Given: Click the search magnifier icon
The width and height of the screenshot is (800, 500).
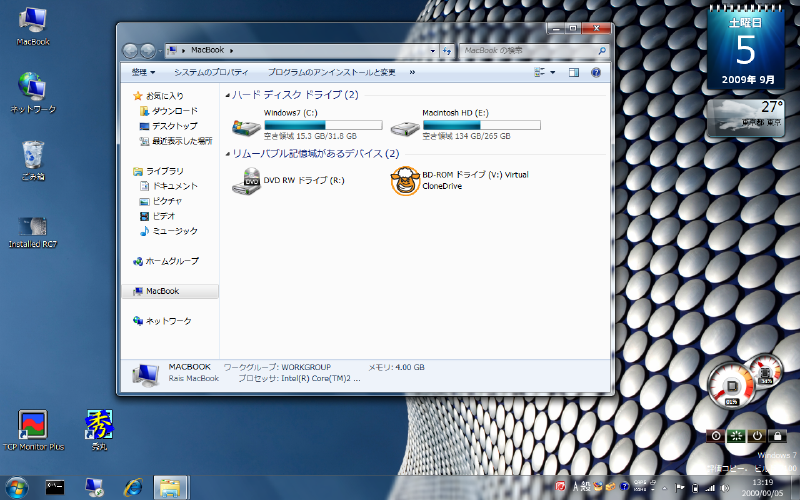Looking at the screenshot, I should pos(602,51).
